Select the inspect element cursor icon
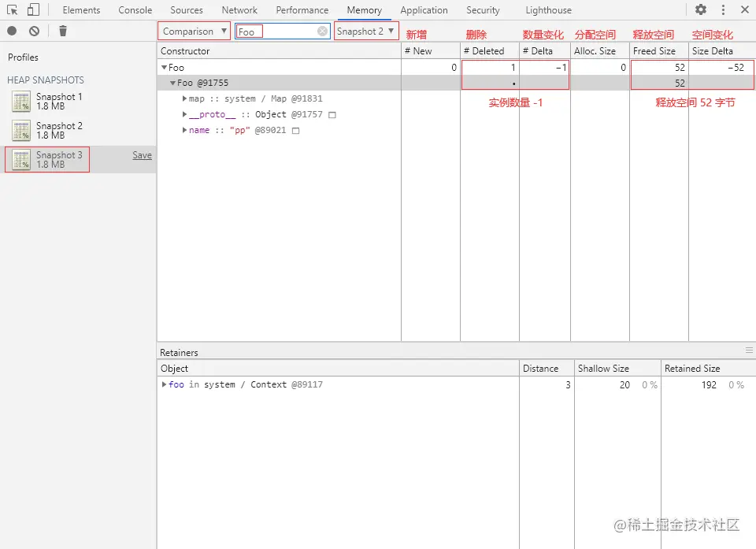Image resolution: width=756 pixels, height=549 pixels. point(12,9)
